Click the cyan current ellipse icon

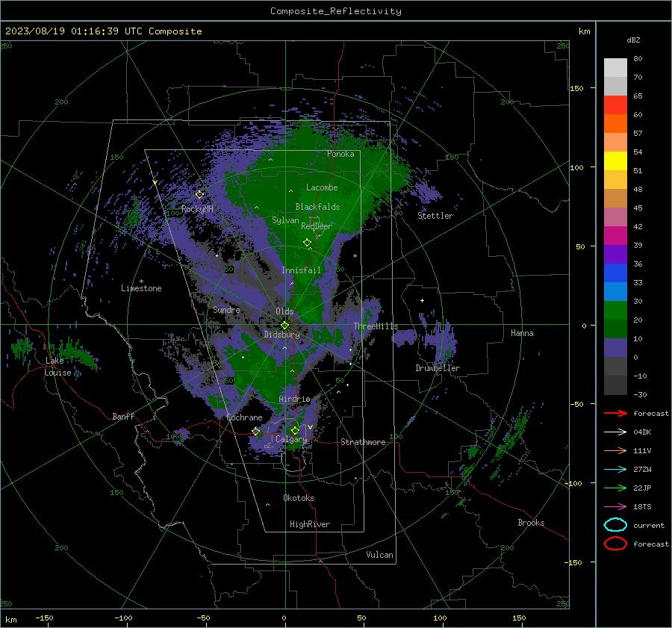point(615,525)
